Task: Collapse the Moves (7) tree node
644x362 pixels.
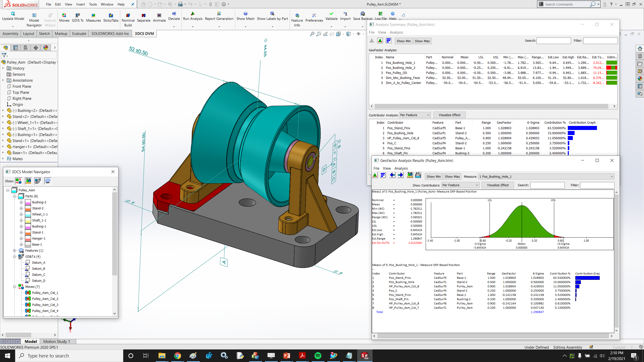Action: pyautogui.click(x=15, y=287)
